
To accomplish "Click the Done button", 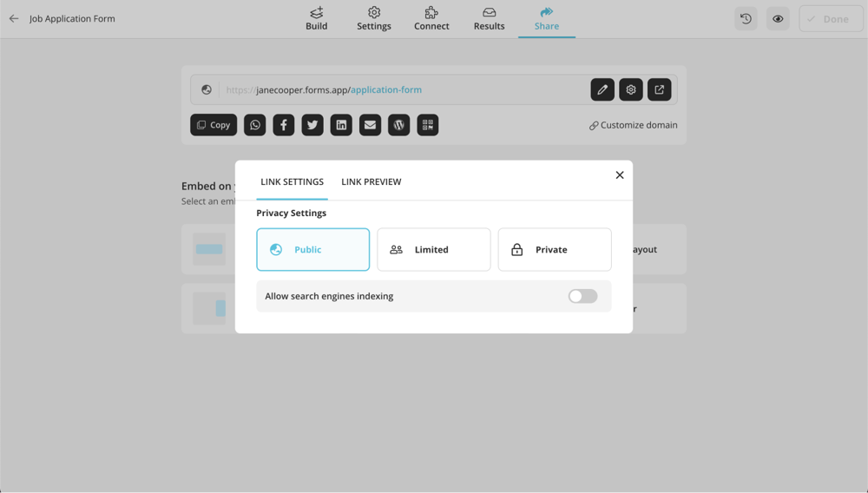I will tap(831, 19).
